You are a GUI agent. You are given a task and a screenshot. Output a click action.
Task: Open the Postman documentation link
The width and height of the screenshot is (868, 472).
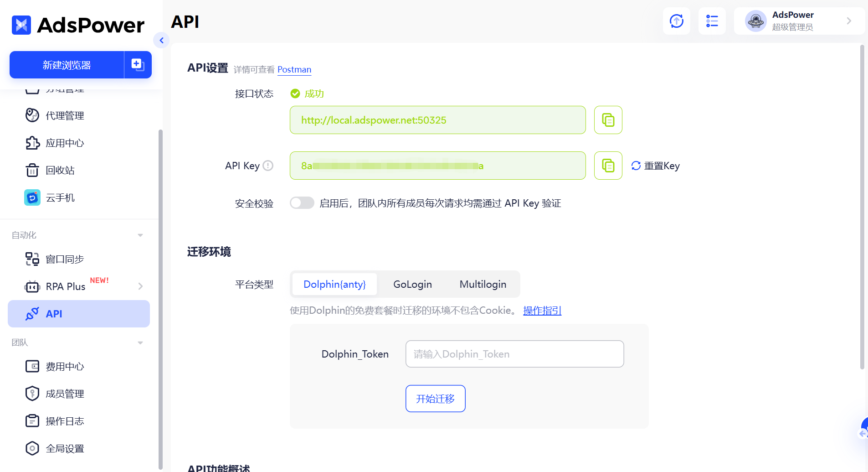[294, 69]
